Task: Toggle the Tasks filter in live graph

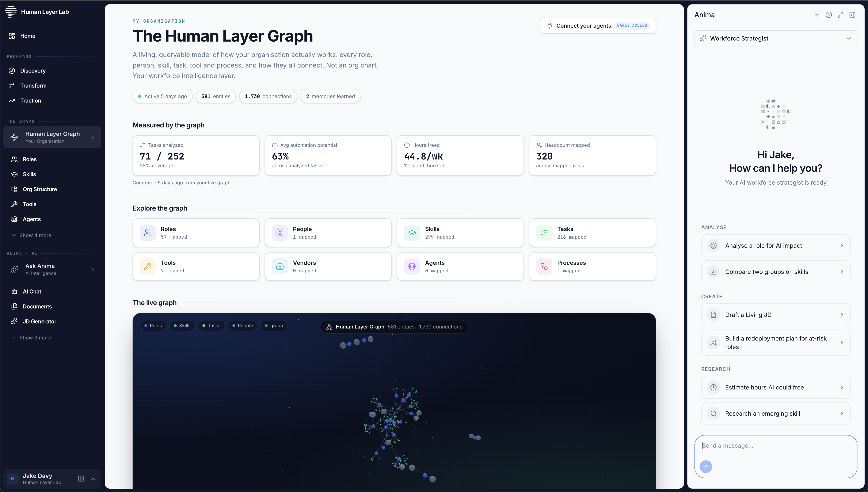Action: coord(211,326)
